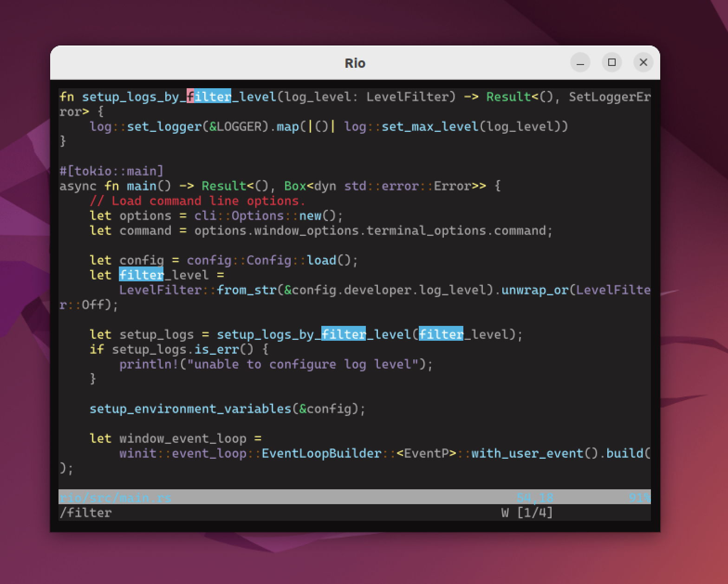Click the comment '// Load command line options.'
The height and width of the screenshot is (584, 728).
pyautogui.click(x=198, y=201)
